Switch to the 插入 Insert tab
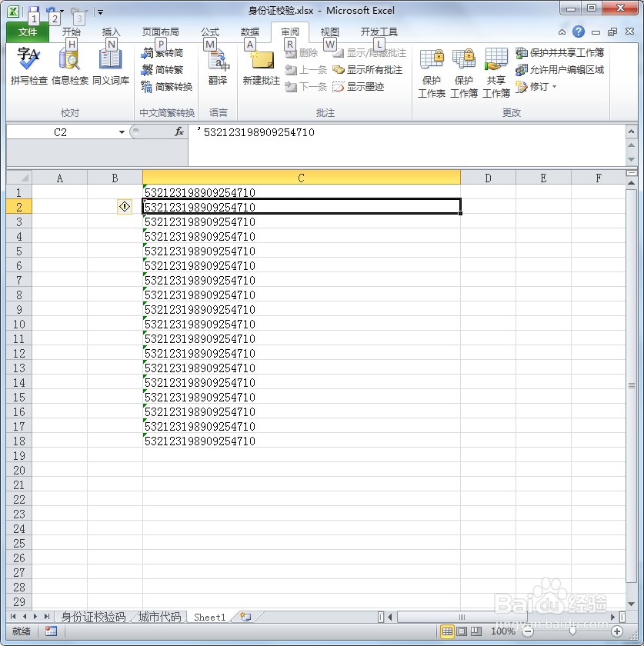 111,32
